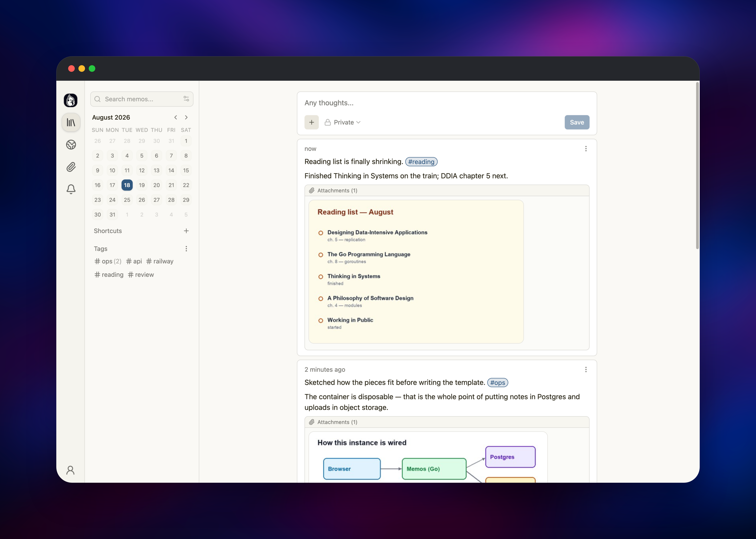
Task: Open more options for the reading memo
Action: coord(586,149)
